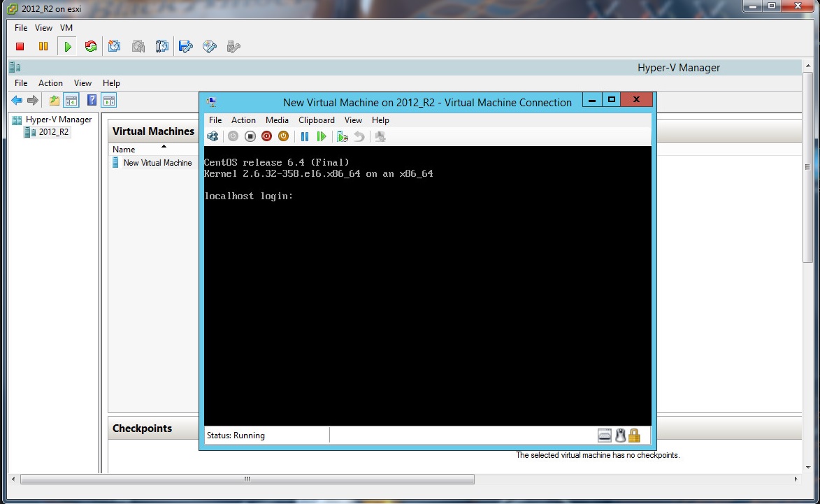Click the green Reset icon in VM Connection toolbar
The width and height of the screenshot is (820, 504).
pyautogui.click(x=321, y=136)
